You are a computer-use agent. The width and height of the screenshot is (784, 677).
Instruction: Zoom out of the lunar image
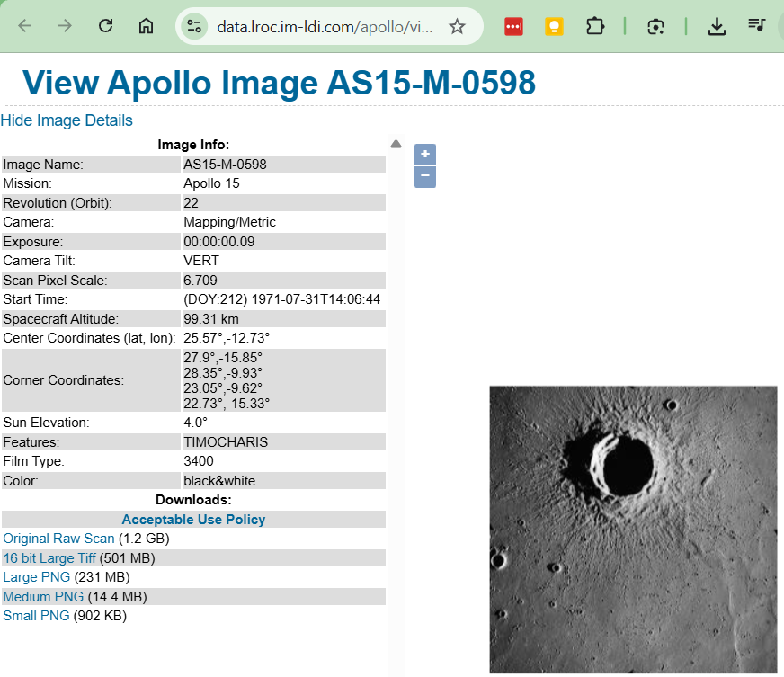(x=425, y=176)
